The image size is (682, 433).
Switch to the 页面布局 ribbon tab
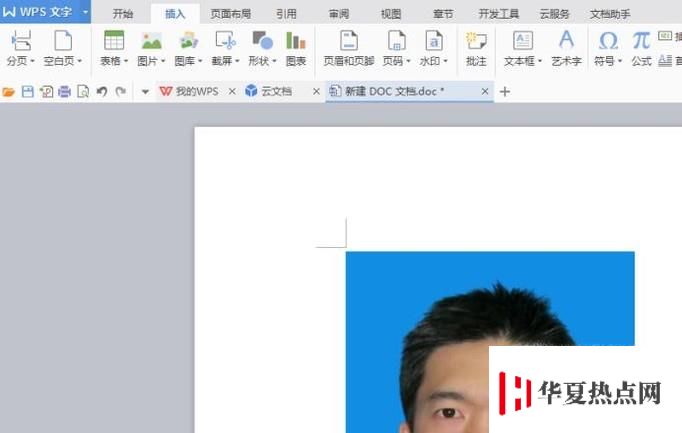(x=231, y=14)
